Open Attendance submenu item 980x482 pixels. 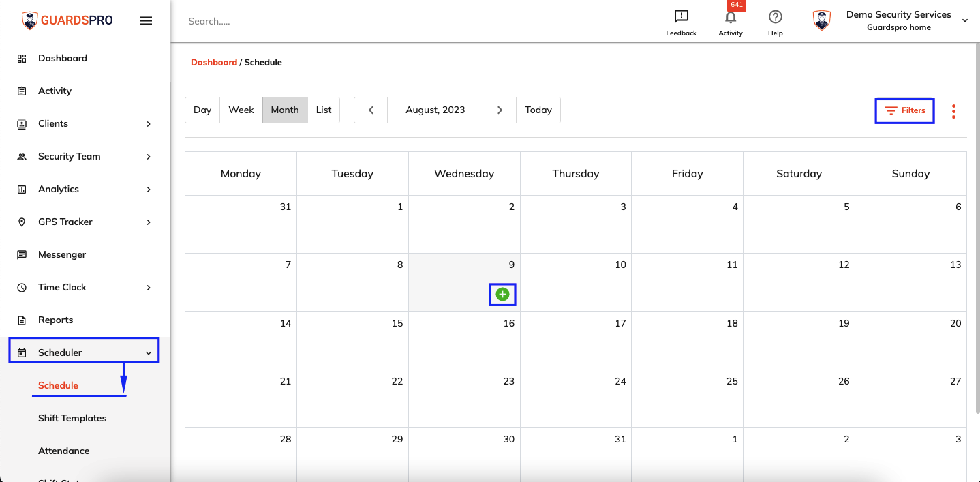coord(63,451)
